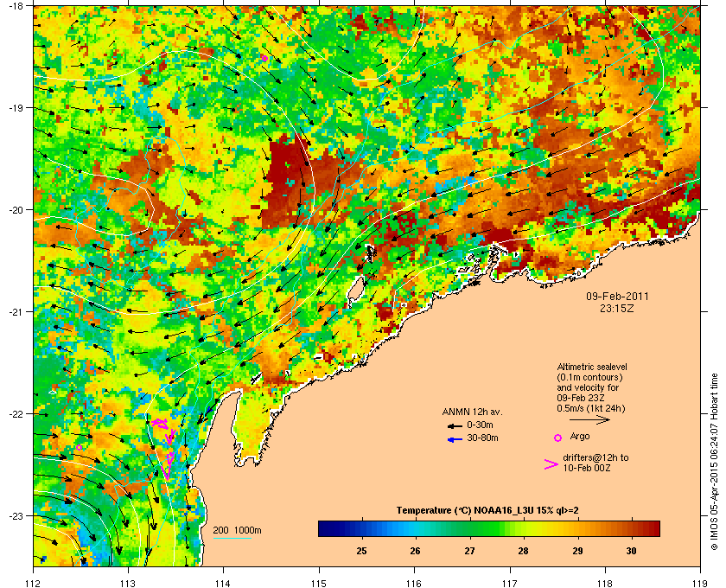Viewport: 726px width, 588px height.
Task: Click the temperature colorbar title
Action: pos(487,511)
